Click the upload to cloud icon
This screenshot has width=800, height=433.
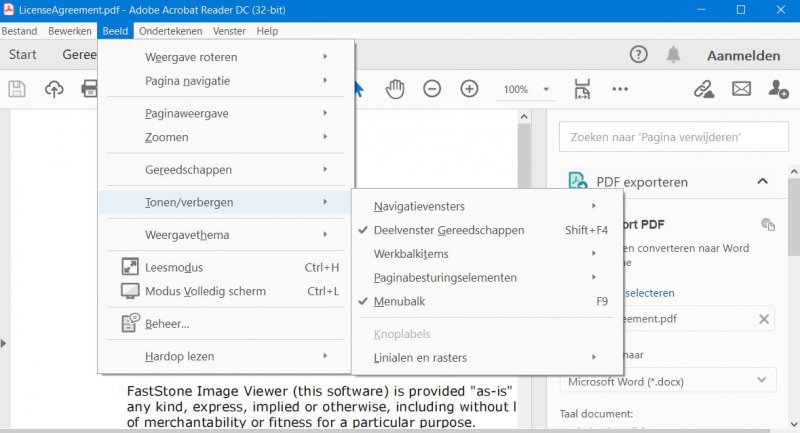coord(54,89)
